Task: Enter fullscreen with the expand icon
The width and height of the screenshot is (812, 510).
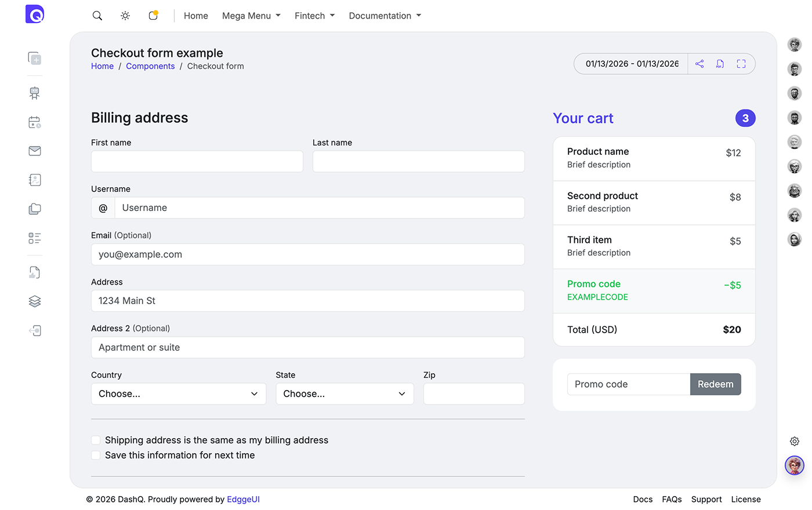Action: pos(741,64)
